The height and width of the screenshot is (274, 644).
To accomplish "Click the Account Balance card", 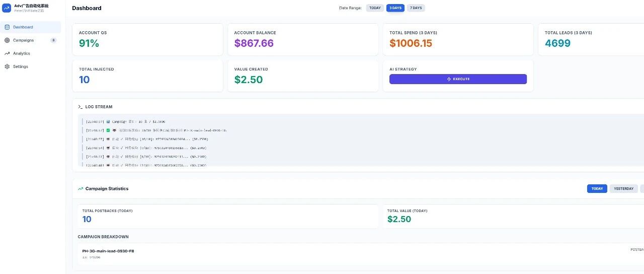I will 303,39.
